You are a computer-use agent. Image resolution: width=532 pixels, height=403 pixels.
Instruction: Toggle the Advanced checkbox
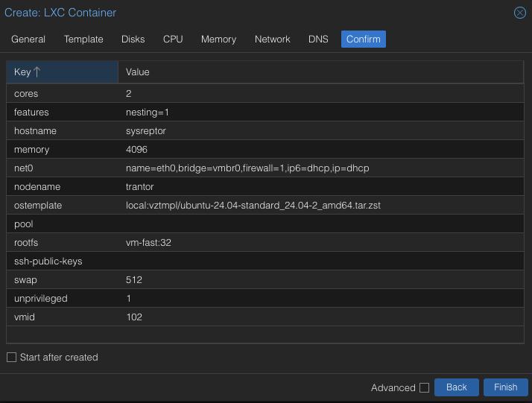424,387
